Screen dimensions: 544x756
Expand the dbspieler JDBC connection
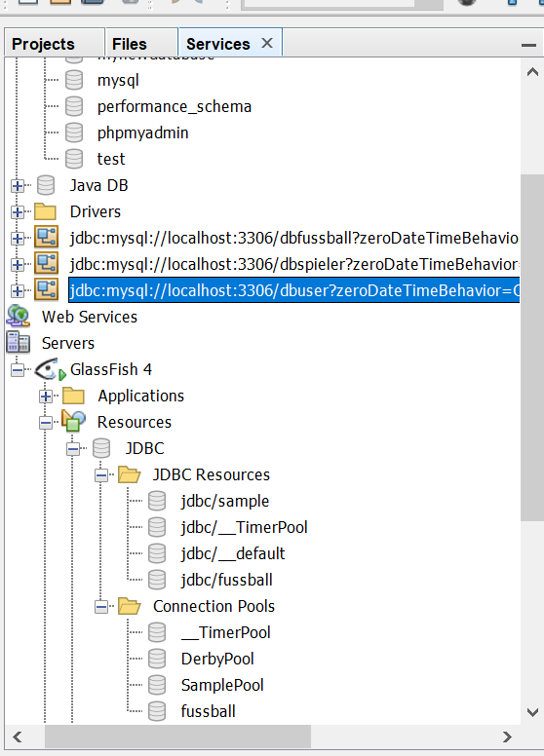click(x=18, y=265)
